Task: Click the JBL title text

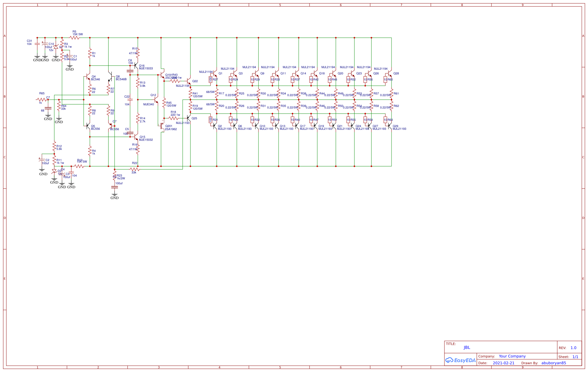Action: [x=466, y=348]
